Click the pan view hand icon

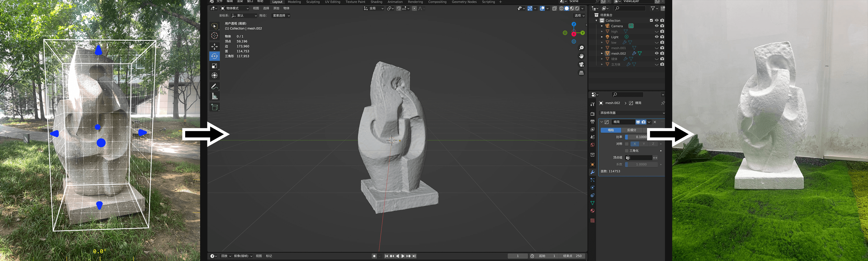coord(581,56)
